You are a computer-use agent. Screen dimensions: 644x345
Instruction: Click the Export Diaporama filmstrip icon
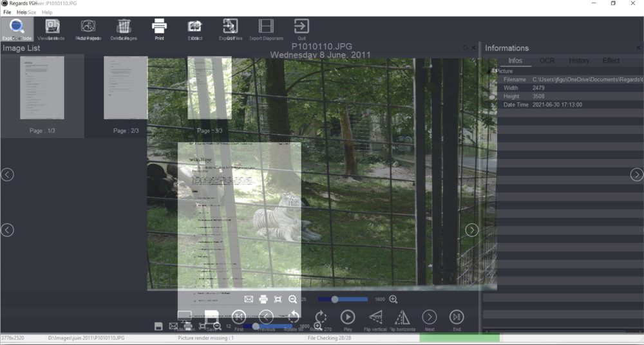pyautogui.click(x=266, y=26)
